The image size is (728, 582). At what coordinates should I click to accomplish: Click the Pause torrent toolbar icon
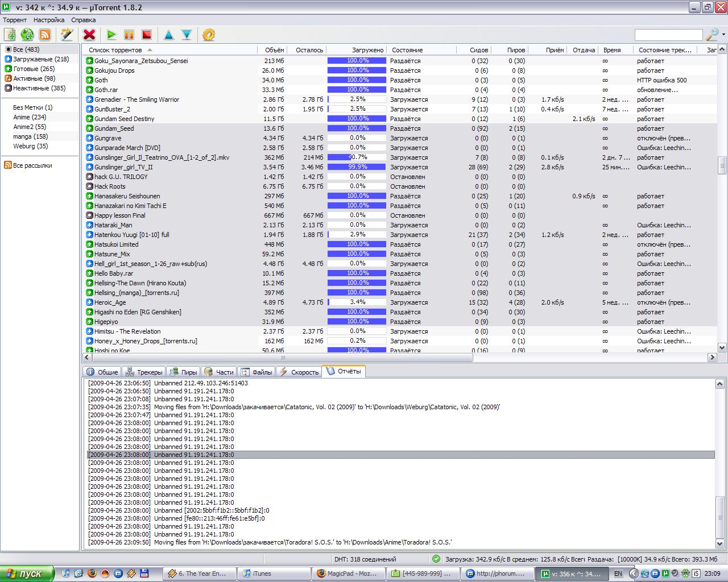[x=129, y=35]
